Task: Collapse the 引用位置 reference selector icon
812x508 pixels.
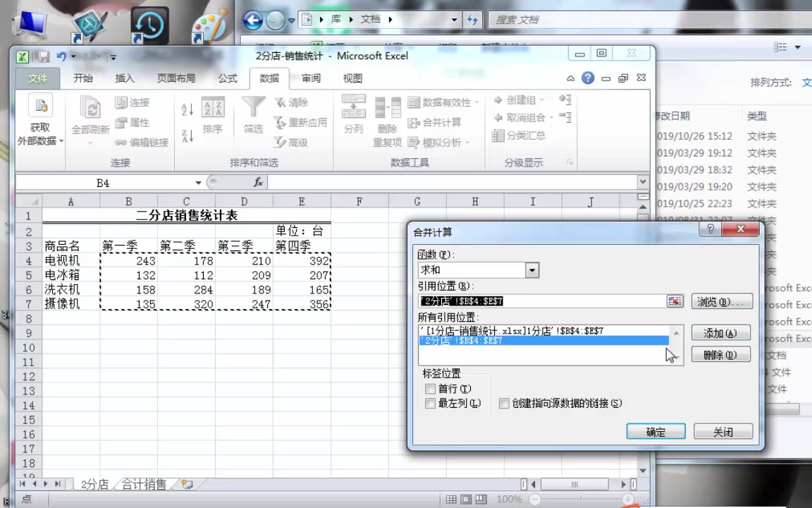Action: pyautogui.click(x=675, y=301)
